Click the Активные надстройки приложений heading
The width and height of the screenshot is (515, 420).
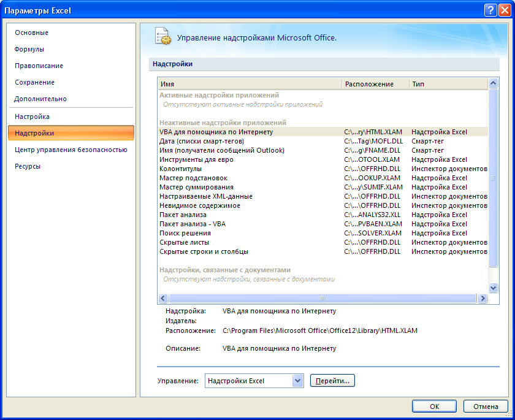click(x=219, y=95)
